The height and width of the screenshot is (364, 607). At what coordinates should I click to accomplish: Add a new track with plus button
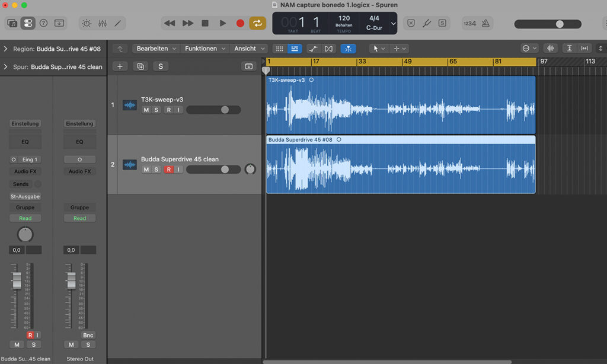click(x=120, y=66)
